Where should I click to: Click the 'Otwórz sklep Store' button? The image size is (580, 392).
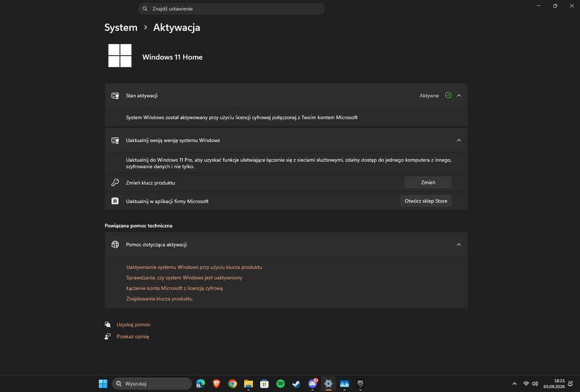426,201
